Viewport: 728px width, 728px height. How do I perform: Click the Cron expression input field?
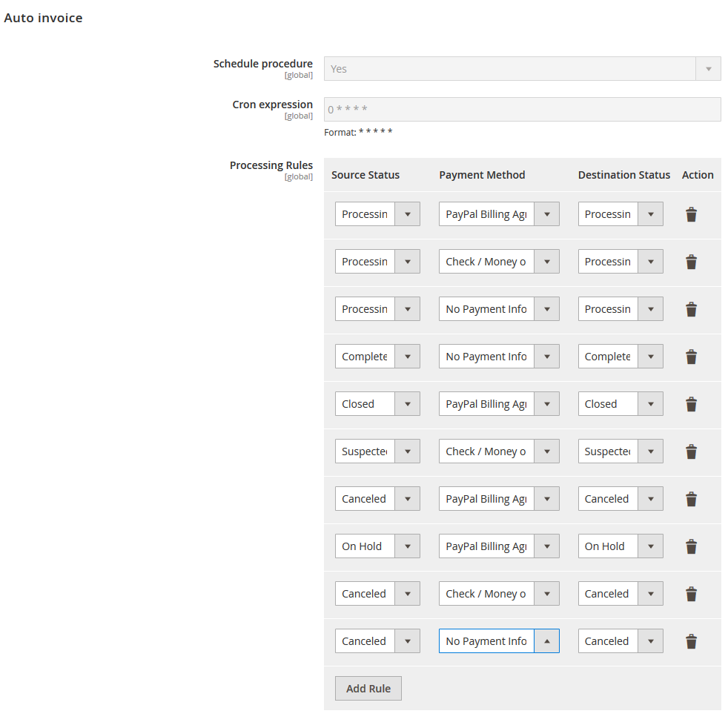tap(522, 110)
